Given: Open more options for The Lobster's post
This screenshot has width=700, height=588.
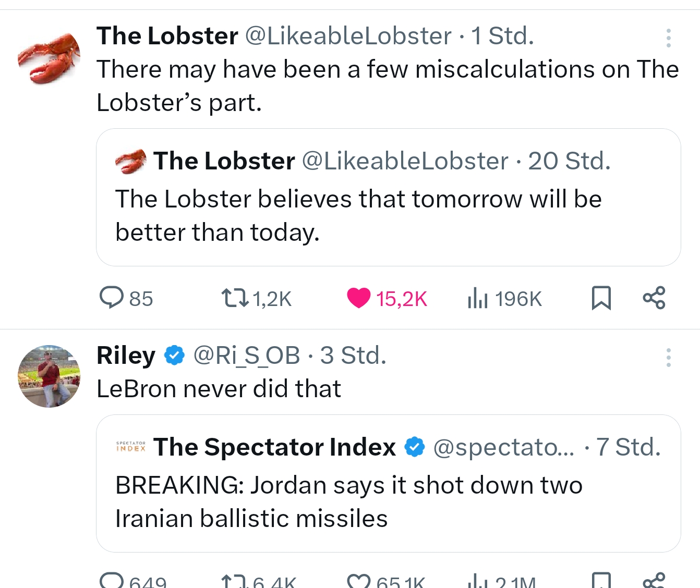Looking at the screenshot, I should (668, 38).
